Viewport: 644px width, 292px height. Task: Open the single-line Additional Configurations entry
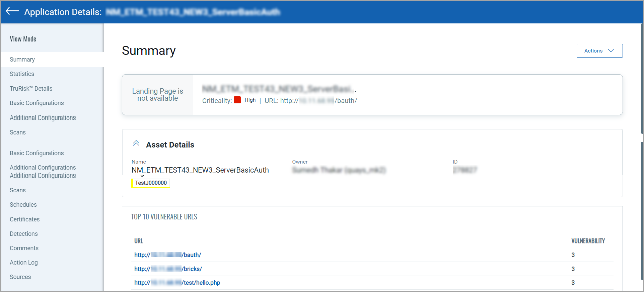click(43, 118)
